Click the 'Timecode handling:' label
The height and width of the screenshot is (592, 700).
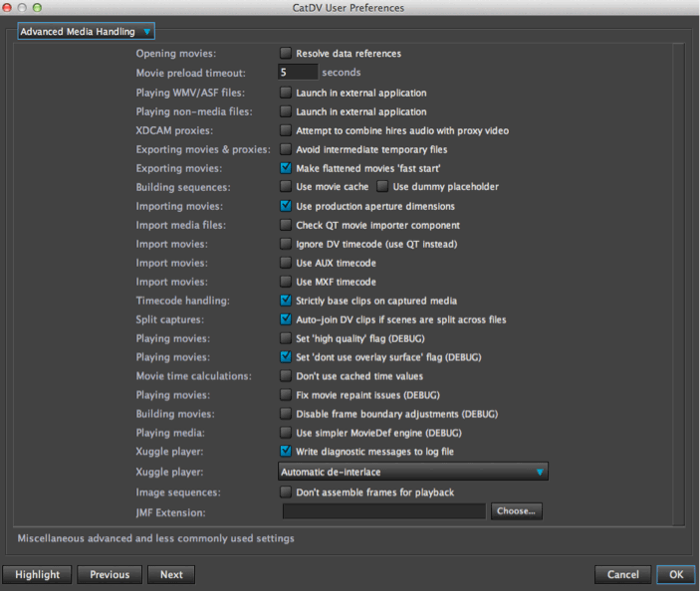coord(182,300)
